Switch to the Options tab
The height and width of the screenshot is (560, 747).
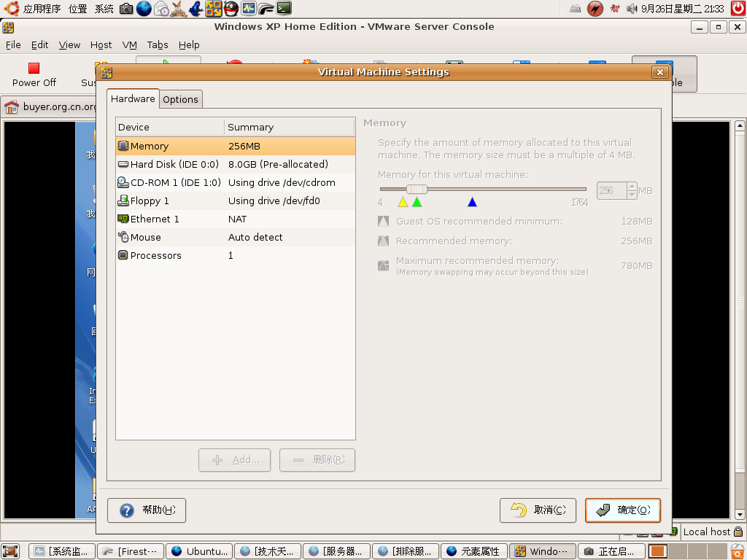(x=181, y=99)
